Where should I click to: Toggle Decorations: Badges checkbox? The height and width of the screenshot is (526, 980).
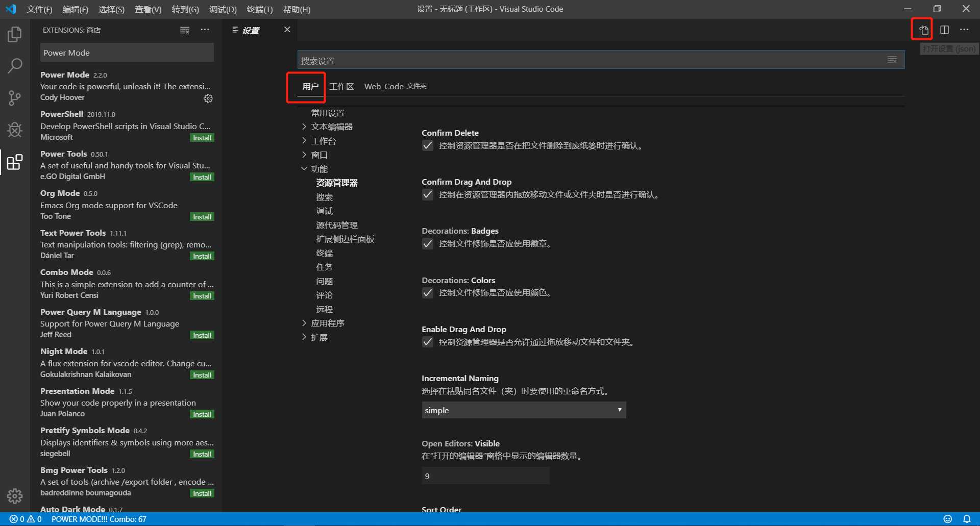click(428, 244)
